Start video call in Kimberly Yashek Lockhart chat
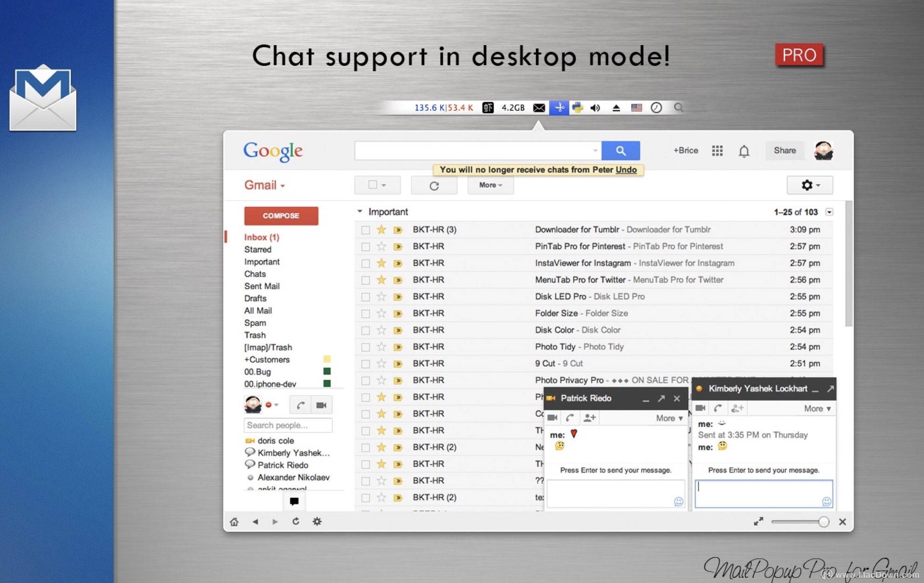 (x=700, y=408)
